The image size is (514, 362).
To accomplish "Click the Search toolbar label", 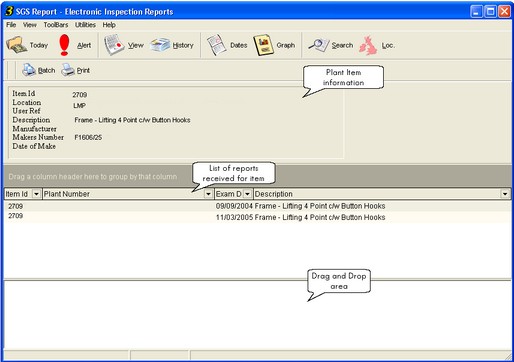I will coord(342,45).
